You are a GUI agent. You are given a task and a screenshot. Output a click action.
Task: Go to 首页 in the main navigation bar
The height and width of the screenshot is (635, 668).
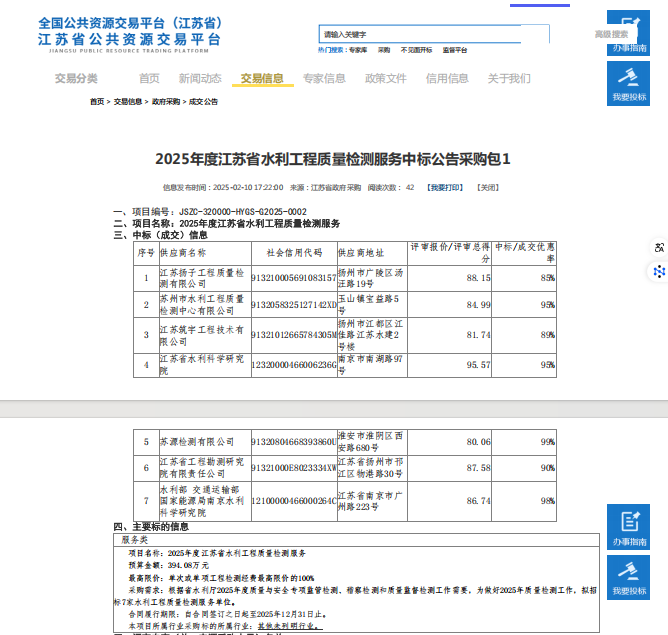[x=149, y=79]
